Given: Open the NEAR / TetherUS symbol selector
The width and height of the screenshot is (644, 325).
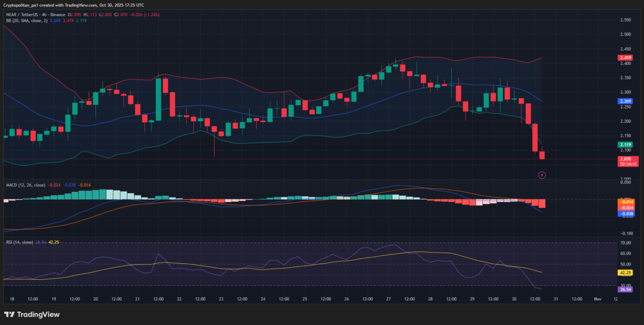Looking at the screenshot, I should point(21,14).
